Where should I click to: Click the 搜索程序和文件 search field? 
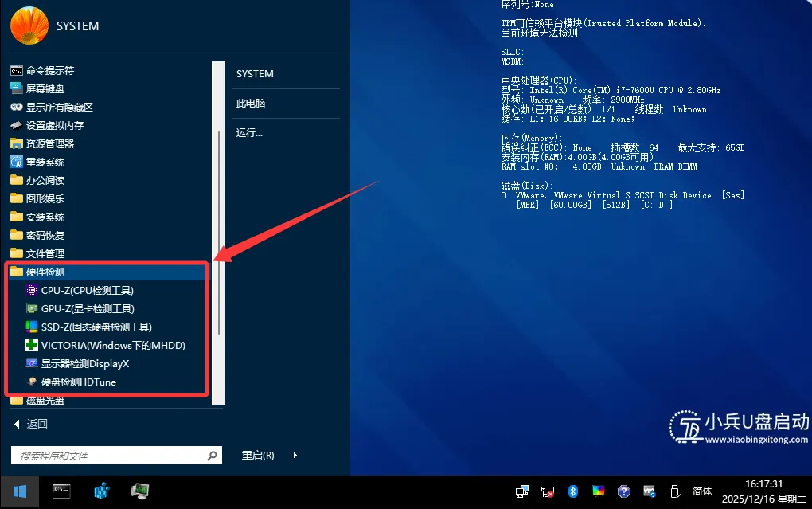click(111, 455)
